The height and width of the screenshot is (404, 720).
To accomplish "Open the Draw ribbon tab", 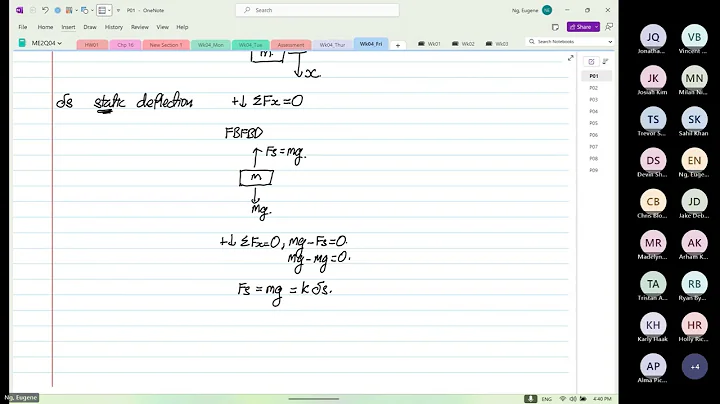I will tap(90, 27).
